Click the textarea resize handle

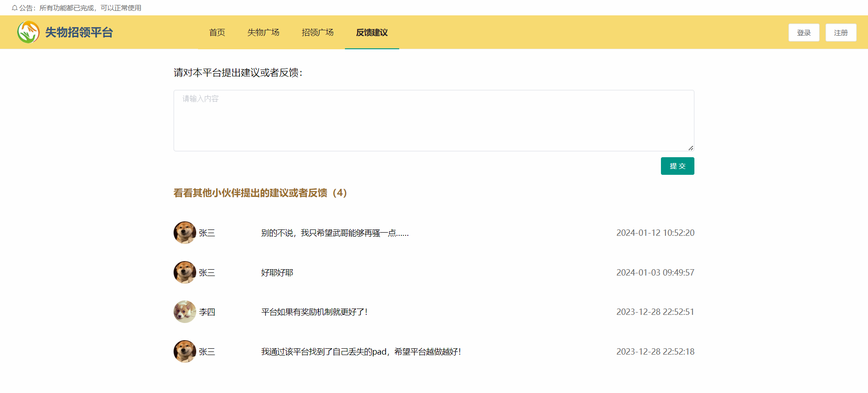(x=691, y=148)
